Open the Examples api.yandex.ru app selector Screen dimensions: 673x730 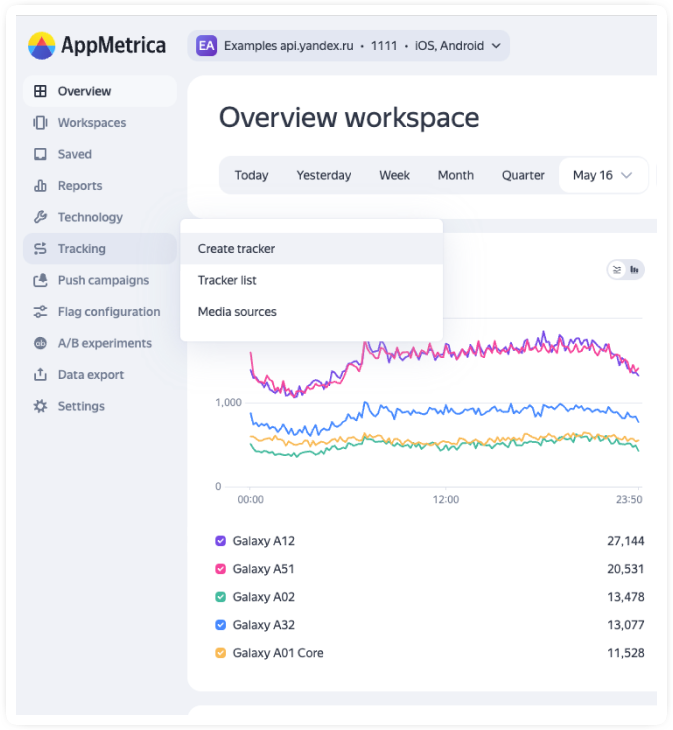[x=348, y=46]
